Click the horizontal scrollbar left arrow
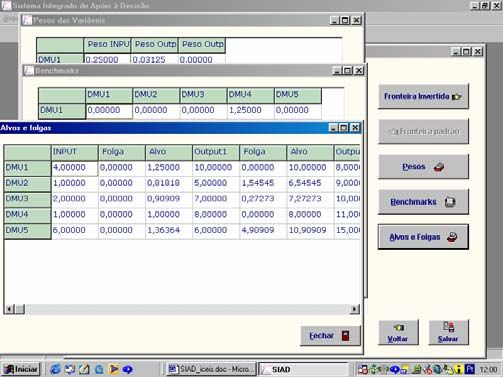Image resolution: width=503 pixels, height=377 pixels. pyautogui.click(x=9, y=309)
